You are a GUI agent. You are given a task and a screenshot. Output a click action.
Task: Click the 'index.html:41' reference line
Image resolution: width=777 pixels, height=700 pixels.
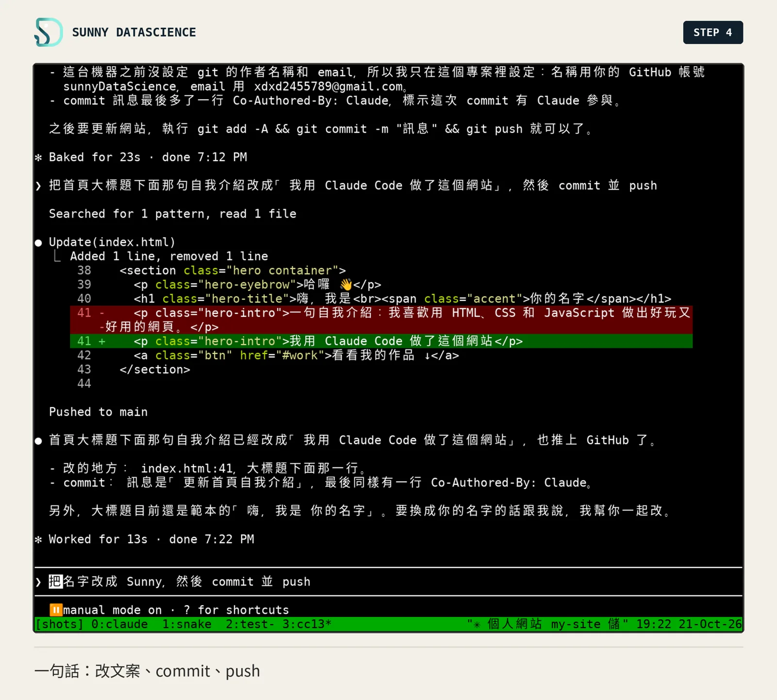tap(209, 468)
